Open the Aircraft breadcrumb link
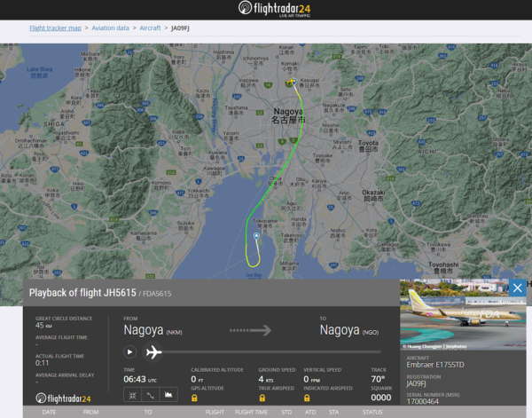This screenshot has height=418, width=532. pyautogui.click(x=150, y=28)
